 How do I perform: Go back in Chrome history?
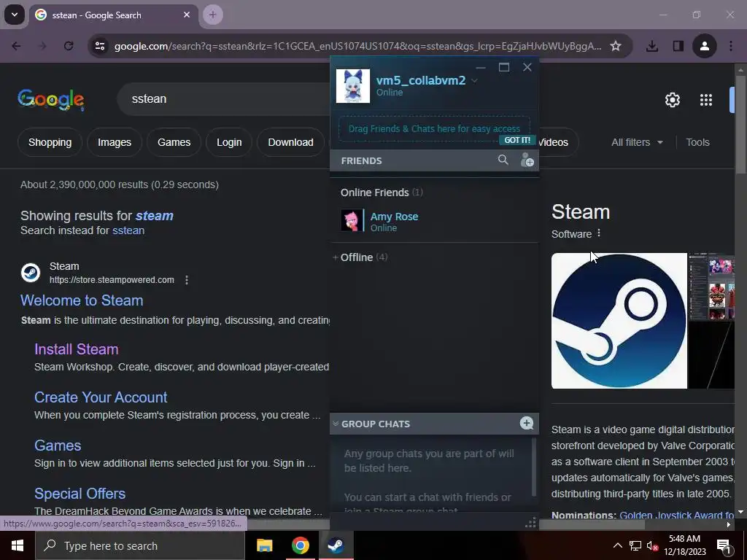16,46
